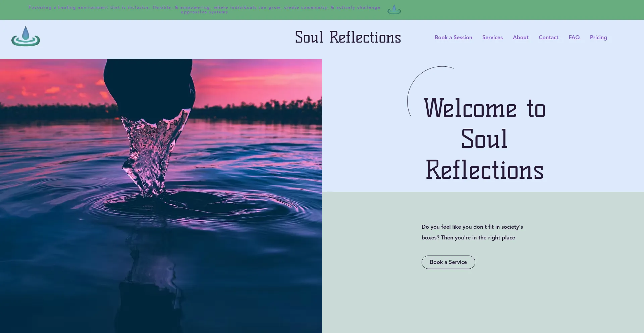Navigate to the Contact page

(x=548, y=38)
